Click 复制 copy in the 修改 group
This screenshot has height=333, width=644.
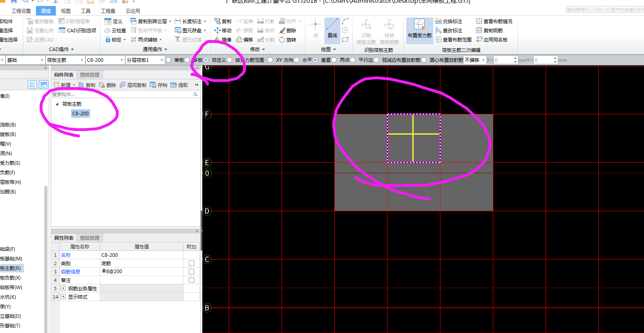coord(223,21)
